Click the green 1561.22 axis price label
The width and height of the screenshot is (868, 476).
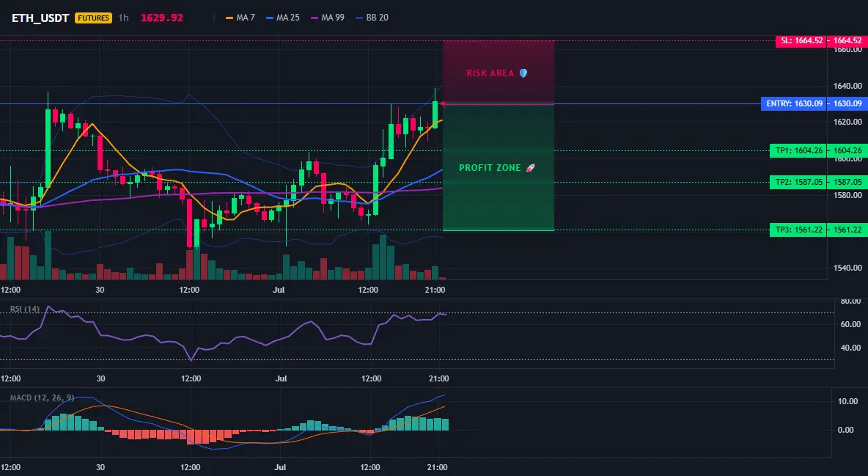tap(847, 230)
